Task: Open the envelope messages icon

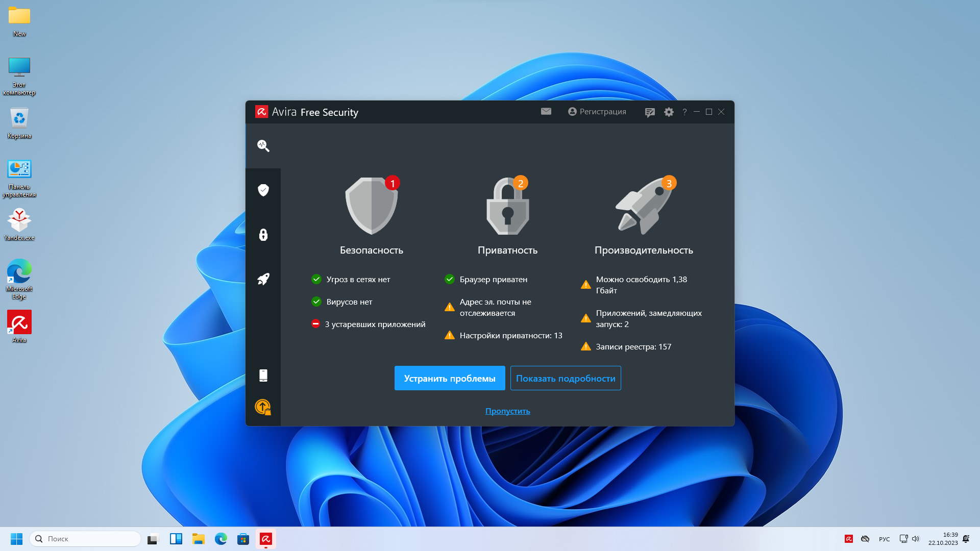Action: [546, 111]
